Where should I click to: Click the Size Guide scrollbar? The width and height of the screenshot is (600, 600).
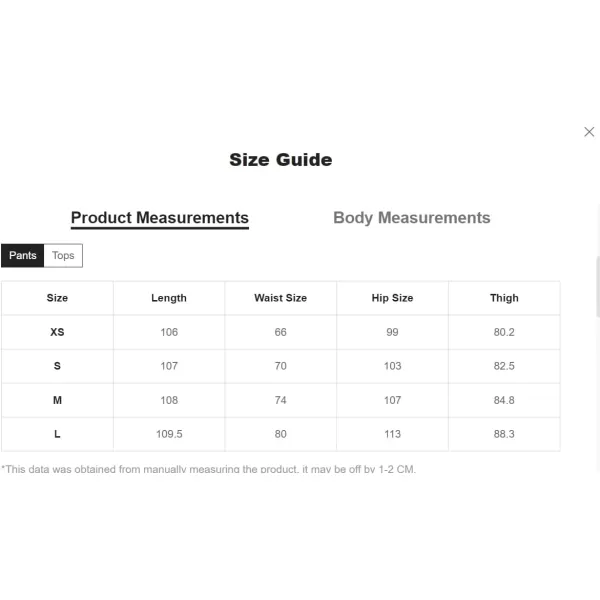597,288
